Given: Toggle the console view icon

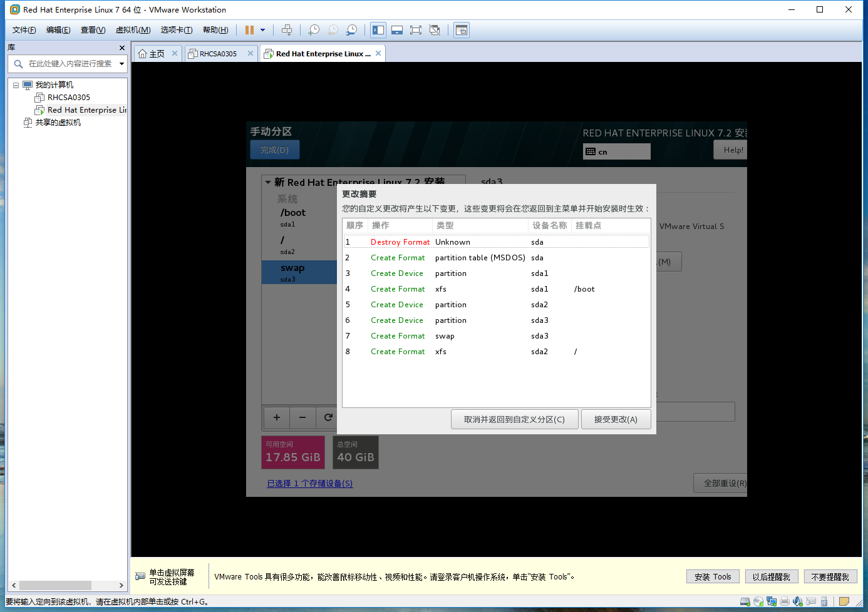Looking at the screenshot, I should click(x=462, y=30).
